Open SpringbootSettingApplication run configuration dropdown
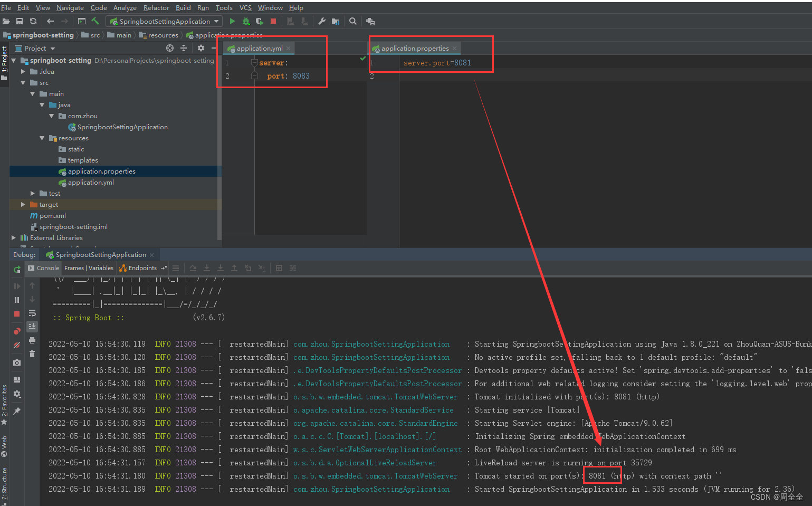812x506 pixels. point(164,21)
